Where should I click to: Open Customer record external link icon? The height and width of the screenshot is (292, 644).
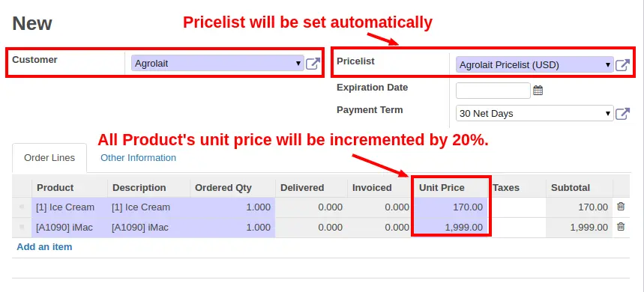point(313,64)
